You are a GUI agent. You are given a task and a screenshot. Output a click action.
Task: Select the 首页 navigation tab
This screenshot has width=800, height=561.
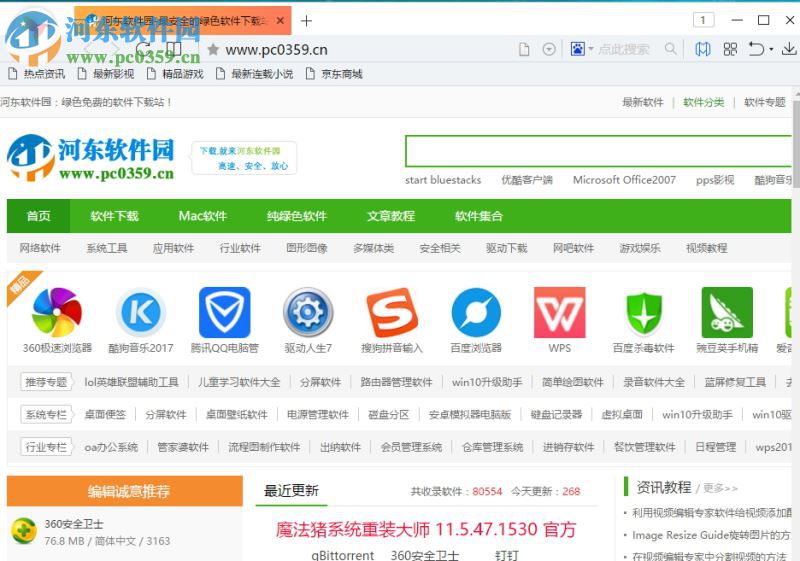click(x=38, y=216)
